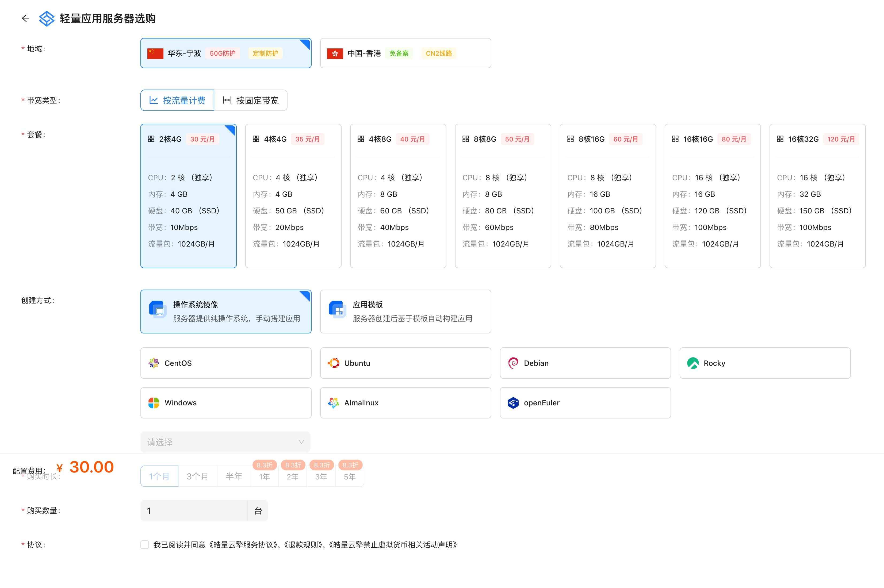Open the 皓量云擎服务协议 link
The height and width of the screenshot is (588, 884).
(243, 544)
